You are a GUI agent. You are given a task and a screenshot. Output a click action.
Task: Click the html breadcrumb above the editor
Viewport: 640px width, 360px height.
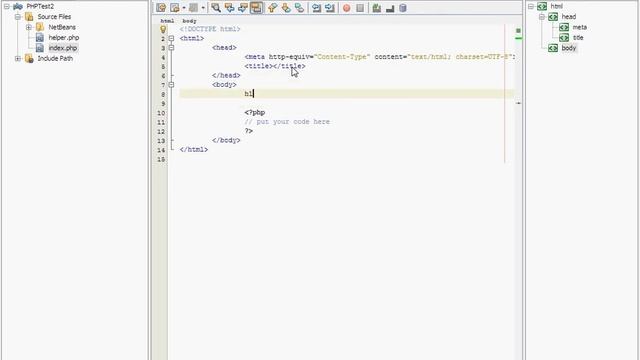(x=167, y=21)
